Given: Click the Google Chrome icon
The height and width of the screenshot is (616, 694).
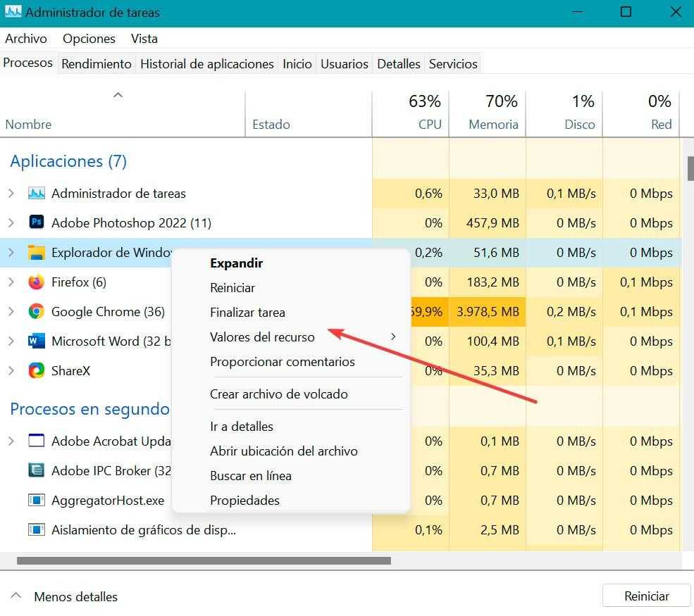Looking at the screenshot, I should [36, 312].
